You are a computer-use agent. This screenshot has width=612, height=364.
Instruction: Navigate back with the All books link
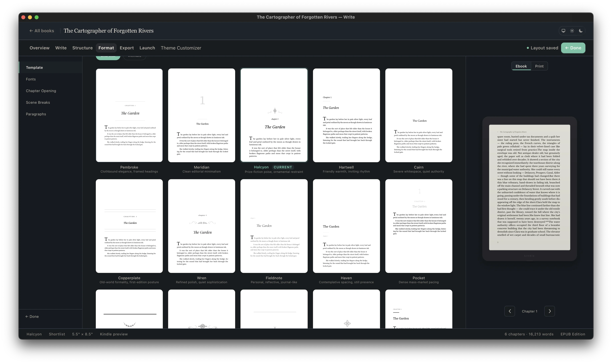click(x=44, y=31)
